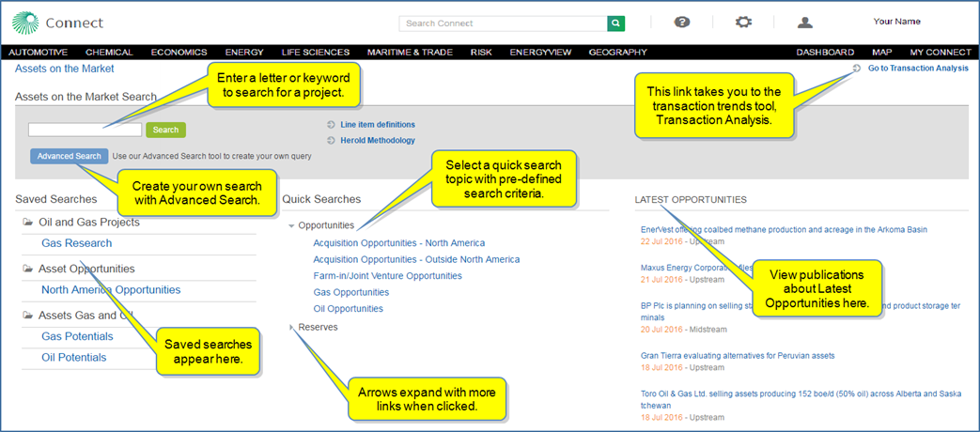Open the Maxus Energy Corporation article
The image size is (980, 432).
click(x=696, y=268)
